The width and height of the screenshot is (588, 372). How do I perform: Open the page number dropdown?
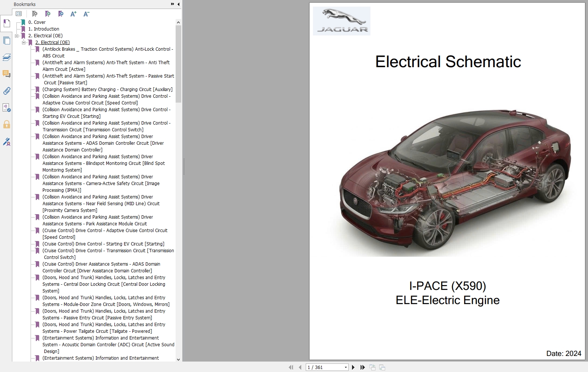click(x=346, y=368)
